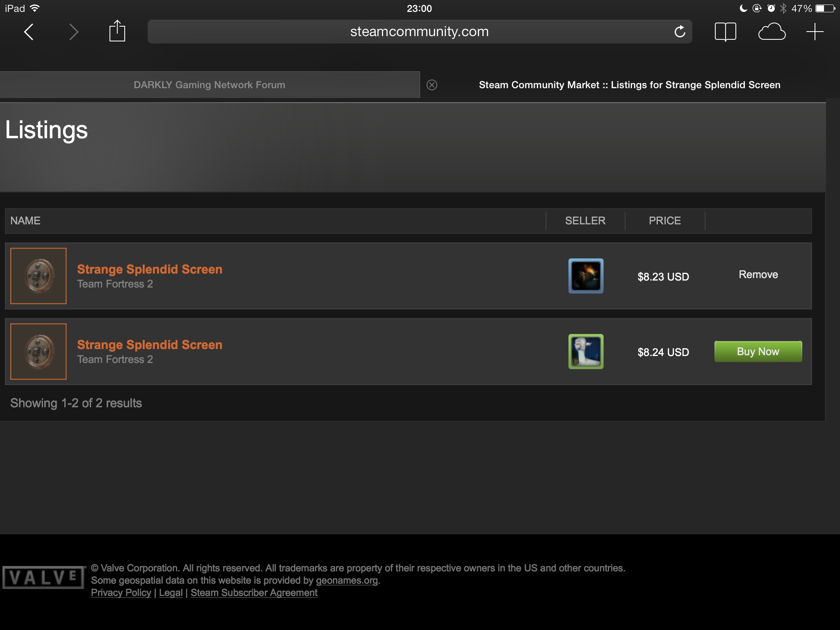Open the bookmarks book icon

pyautogui.click(x=725, y=32)
